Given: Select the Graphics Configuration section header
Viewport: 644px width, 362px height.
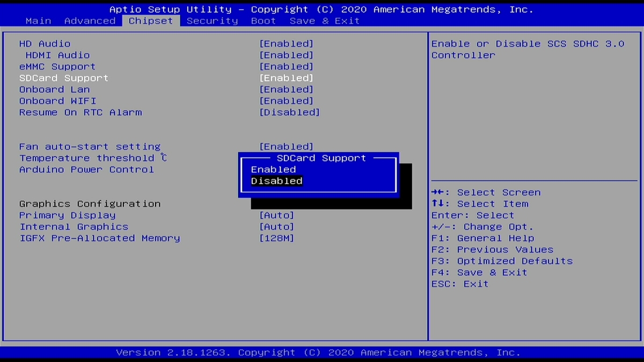Looking at the screenshot, I should (90, 203).
